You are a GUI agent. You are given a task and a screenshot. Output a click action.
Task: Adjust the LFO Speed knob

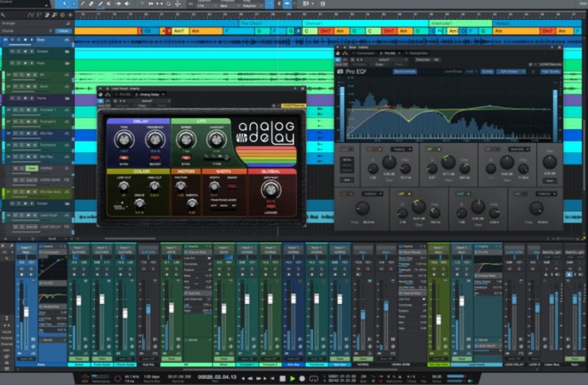pyautogui.click(x=186, y=137)
